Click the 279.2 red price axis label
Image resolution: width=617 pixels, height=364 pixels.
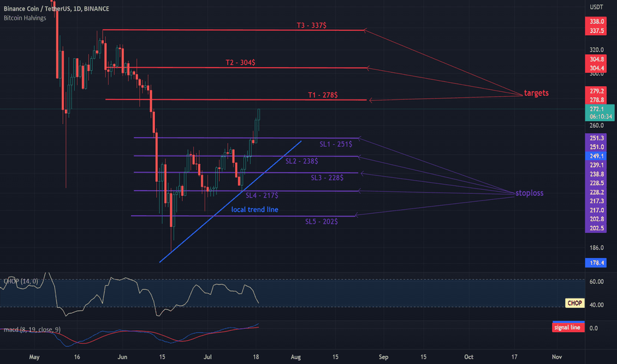pos(596,91)
